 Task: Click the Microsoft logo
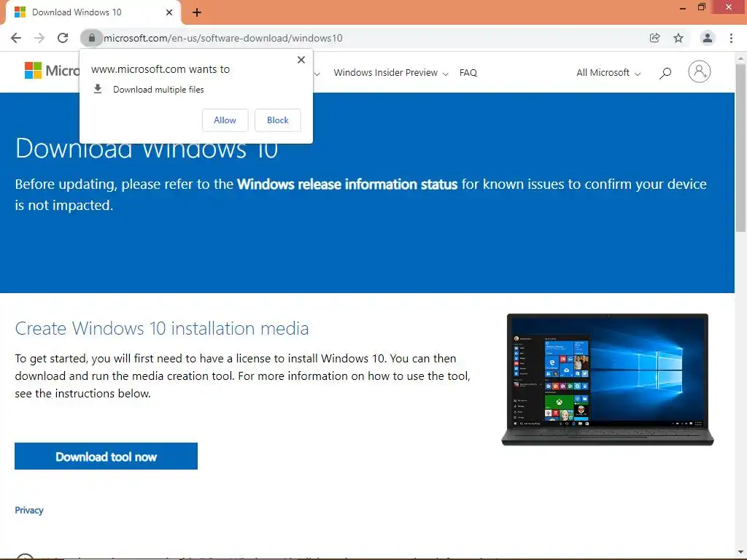pyautogui.click(x=52, y=71)
